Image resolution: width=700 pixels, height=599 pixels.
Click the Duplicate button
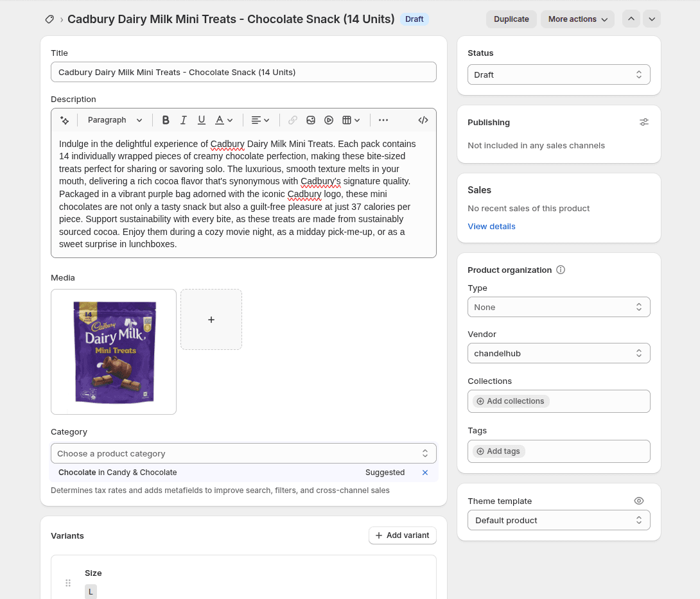tap(511, 19)
